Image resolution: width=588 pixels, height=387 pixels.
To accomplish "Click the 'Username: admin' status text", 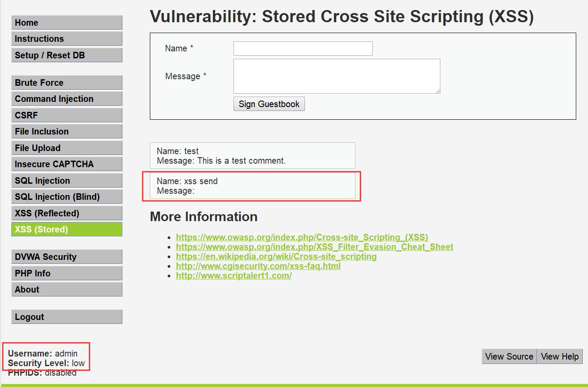I will (43, 353).
